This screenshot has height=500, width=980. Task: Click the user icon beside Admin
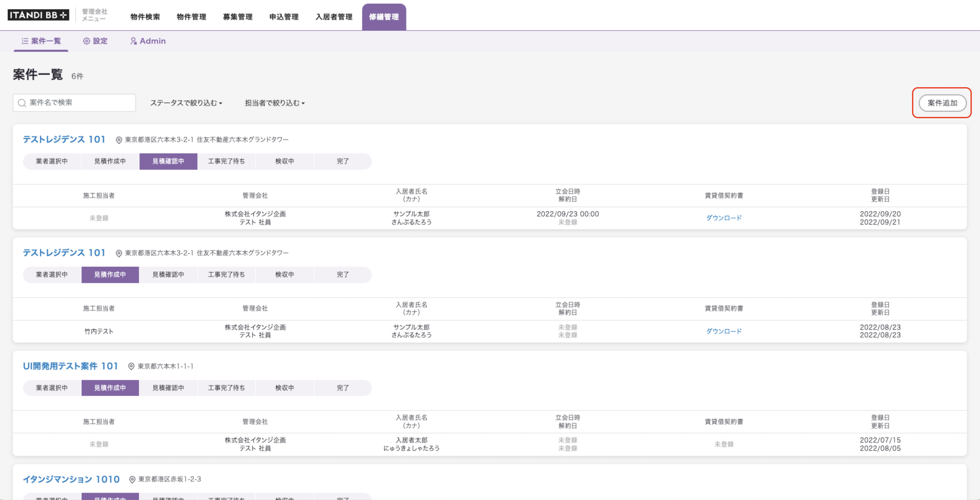(134, 41)
